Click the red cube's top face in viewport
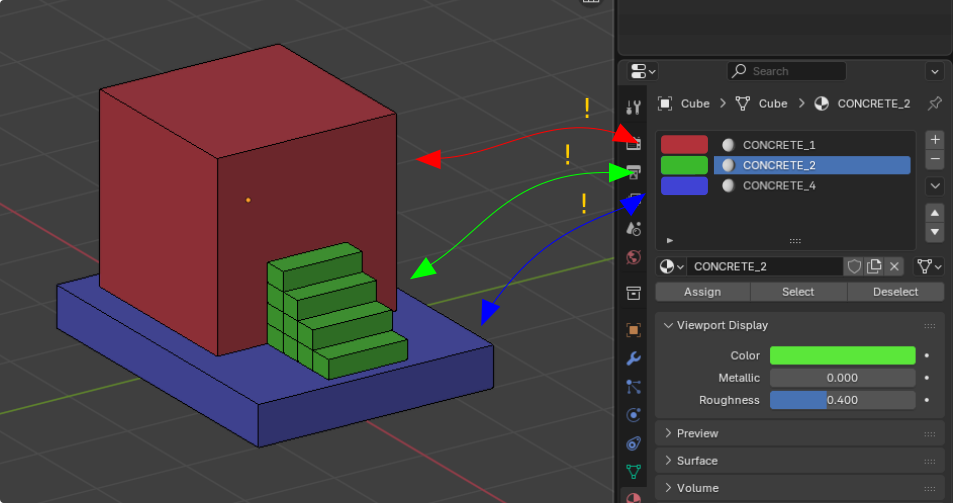Image resolution: width=953 pixels, height=503 pixels. tap(249, 100)
